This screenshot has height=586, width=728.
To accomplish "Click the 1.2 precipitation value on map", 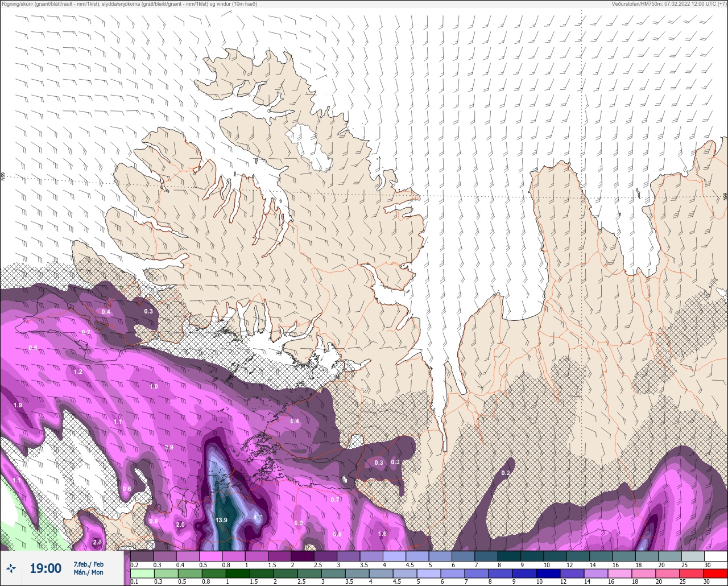I will point(78,372).
